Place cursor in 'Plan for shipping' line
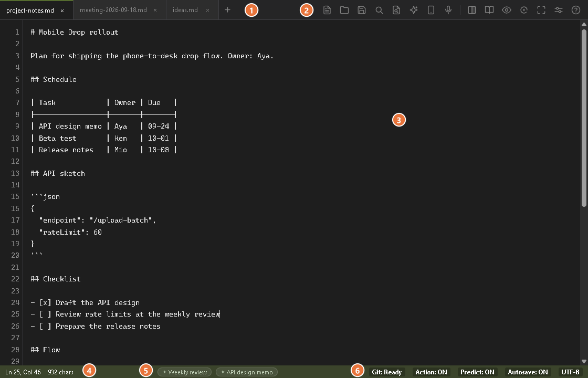588x378 pixels. pyautogui.click(x=152, y=56)
